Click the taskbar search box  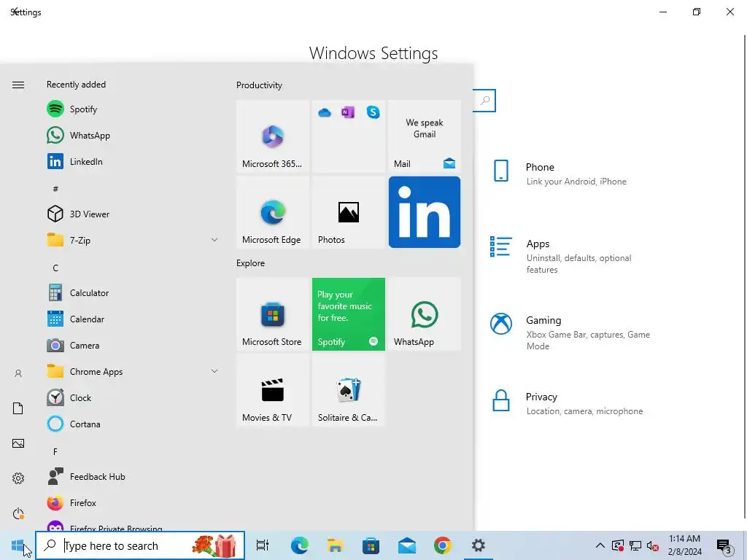(x=140, y=545)
